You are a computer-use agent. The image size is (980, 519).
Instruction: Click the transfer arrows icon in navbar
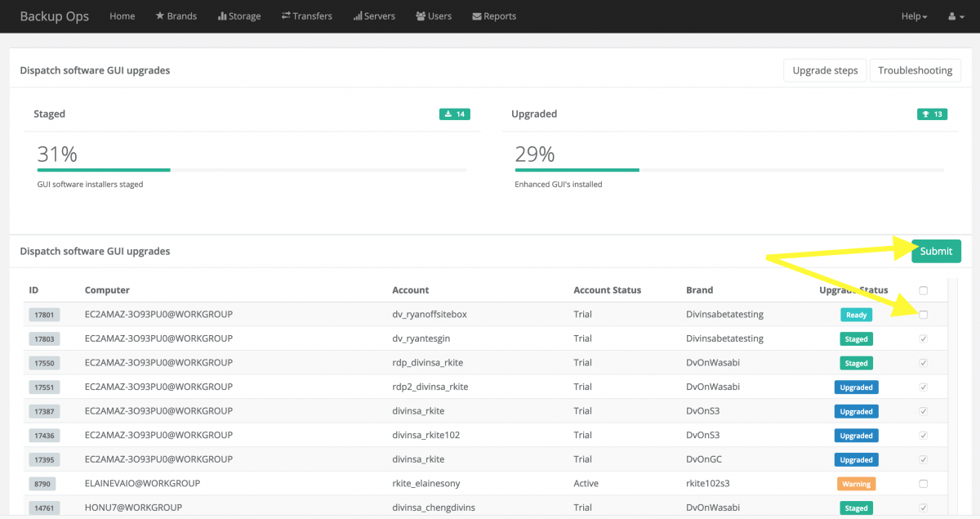pyautogui.click(x=286, y=16)
